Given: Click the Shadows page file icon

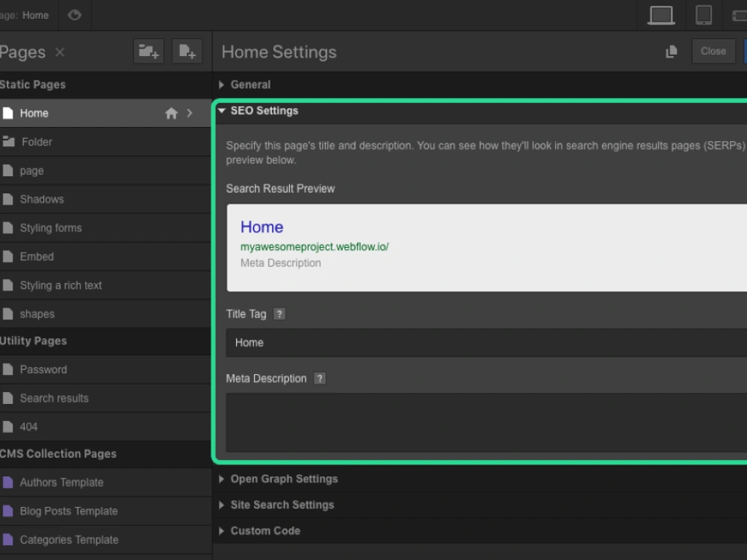Looking at the screenshot, I should [7, 199].
